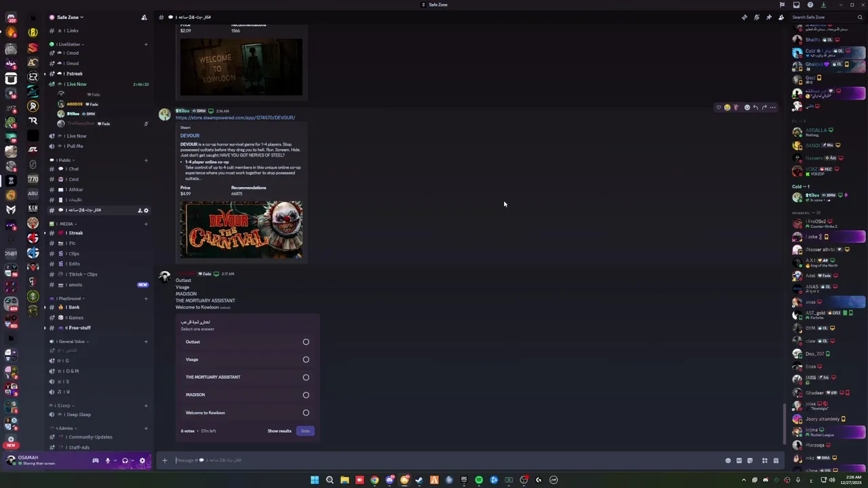Image resolution: width=868 pixels, height=488 pixels.
Task: Open the Free-stuff channel
Action: (99, 328)
